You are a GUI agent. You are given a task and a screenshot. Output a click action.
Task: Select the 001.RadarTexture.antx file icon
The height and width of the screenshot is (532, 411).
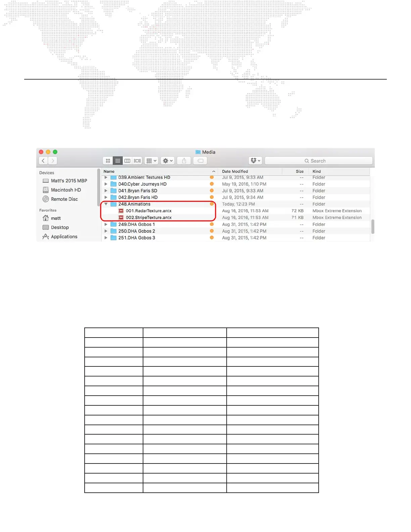[121, 211]
